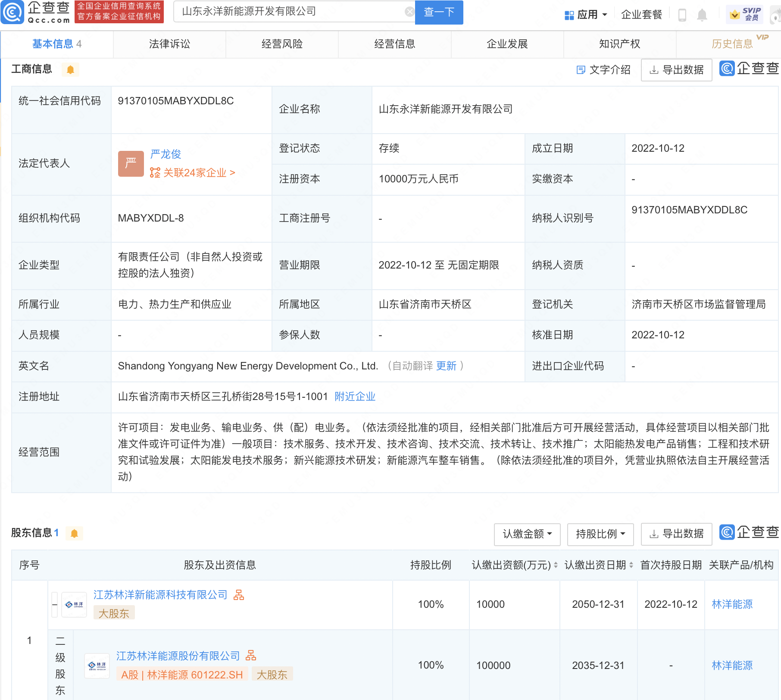Open the 历史信息 VIP tab
This screenshot has width=781, height=700.
coord(732,44)
